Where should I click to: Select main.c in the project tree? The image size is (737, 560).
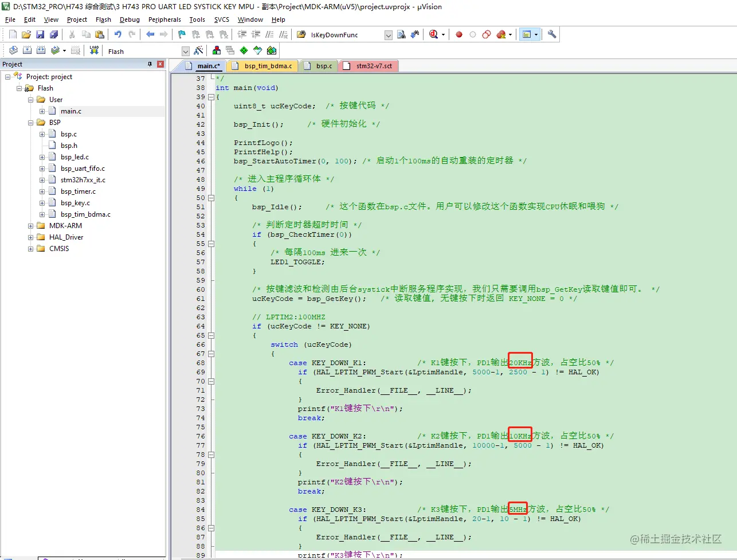tap(71, 111)
